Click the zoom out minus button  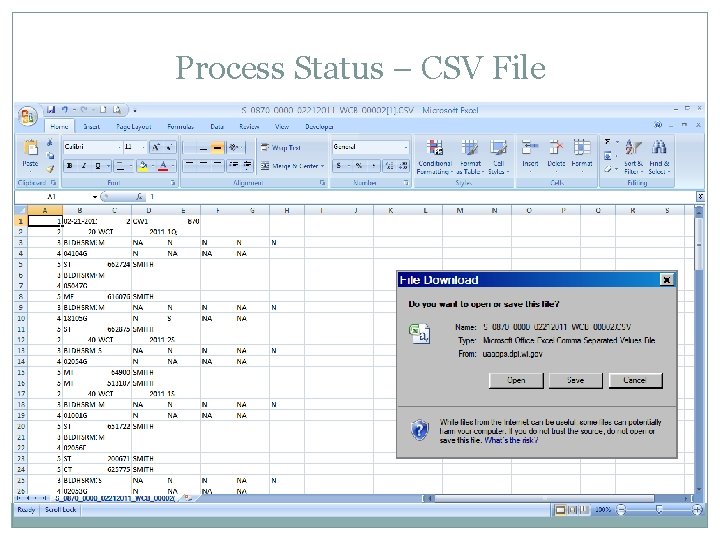tap(621, 510)
